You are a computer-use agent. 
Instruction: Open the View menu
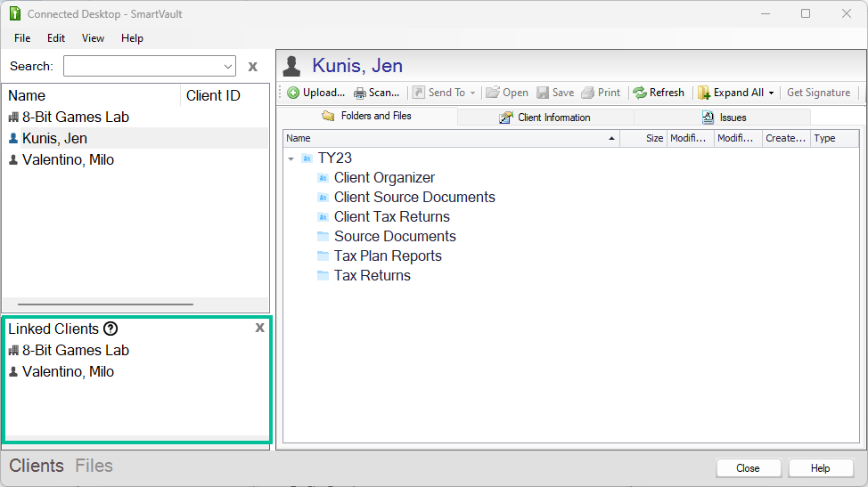coord(93,38)
